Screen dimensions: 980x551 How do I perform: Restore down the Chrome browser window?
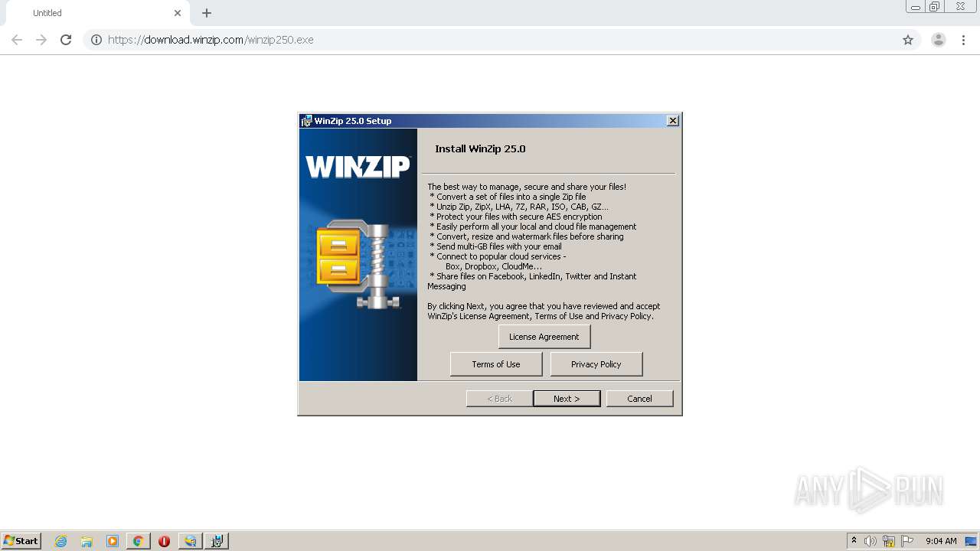935,7
